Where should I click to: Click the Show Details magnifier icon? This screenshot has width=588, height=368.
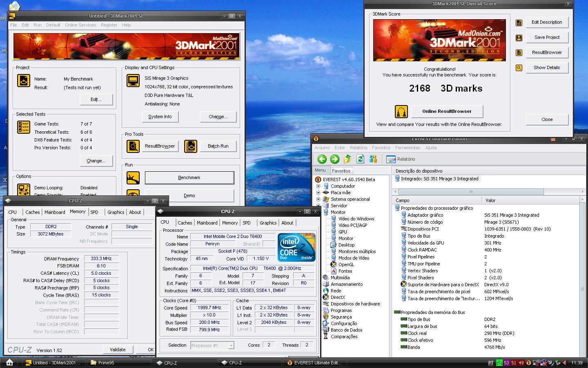coord(519,68)
